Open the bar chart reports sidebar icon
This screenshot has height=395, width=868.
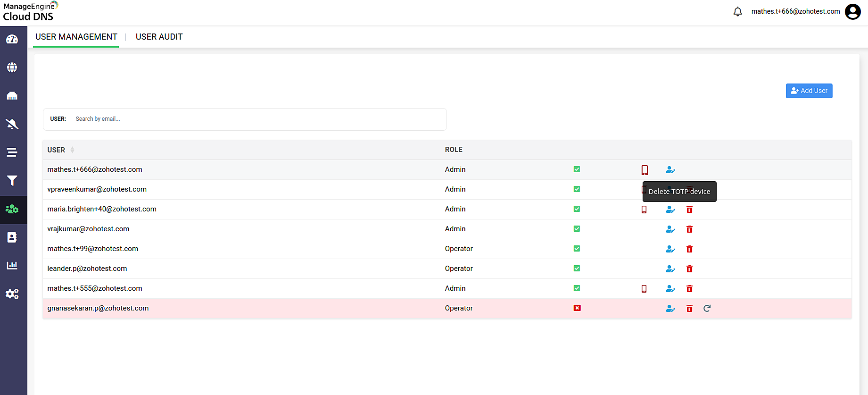pos(12,265)
